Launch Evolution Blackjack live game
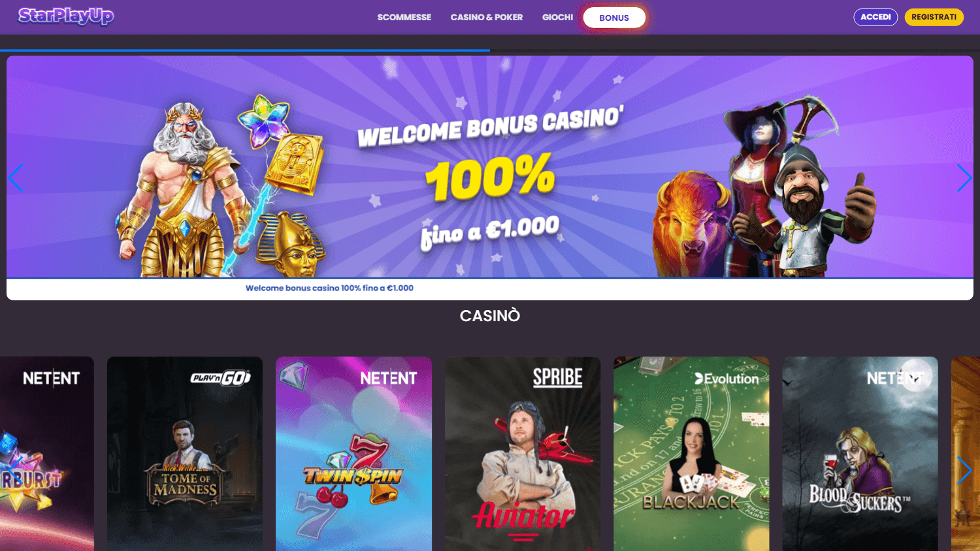980x551 pixels. (691, 454)
